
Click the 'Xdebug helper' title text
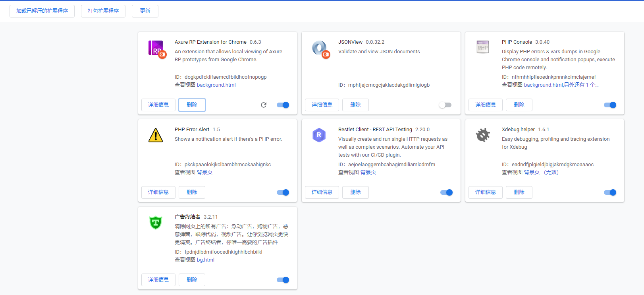(x=518, y=130)
